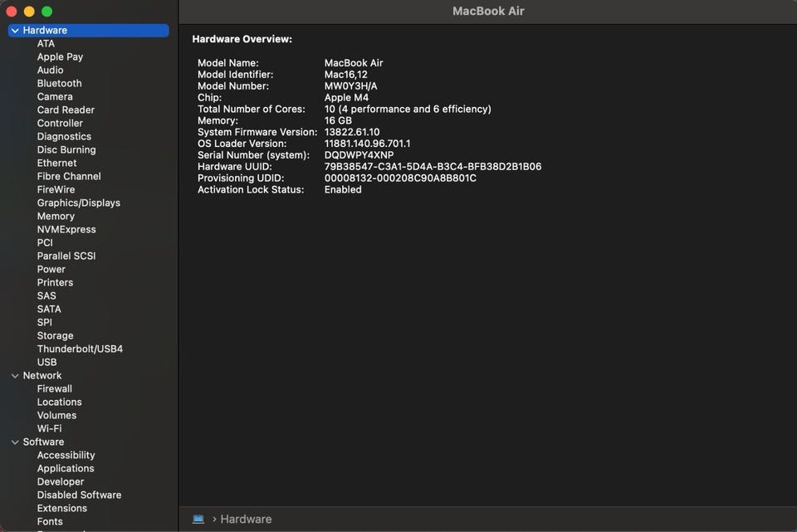
Task: Open Wi-Fi information
Action: tap(49, 428)
